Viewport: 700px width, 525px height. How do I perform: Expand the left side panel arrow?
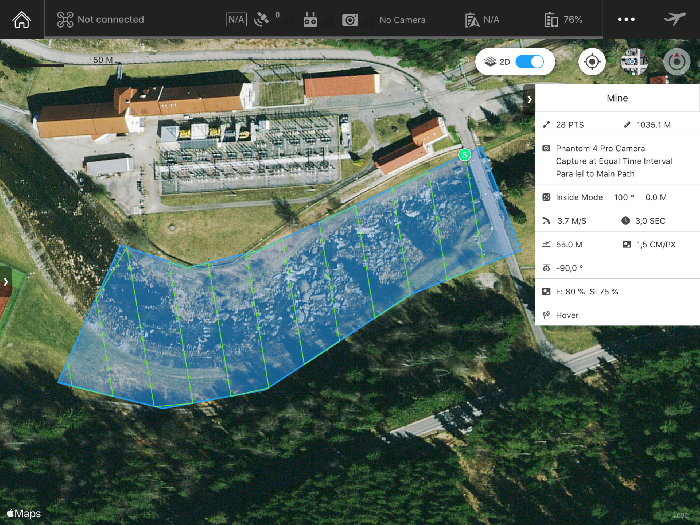point(6,282)
